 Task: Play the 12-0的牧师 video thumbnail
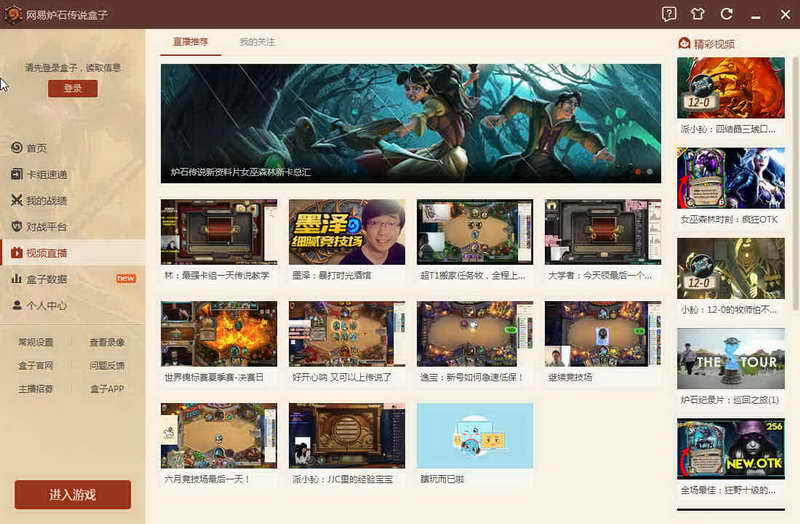[x=731, y=268]
